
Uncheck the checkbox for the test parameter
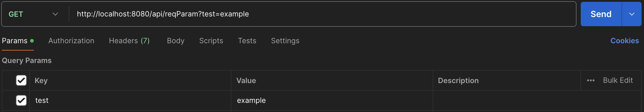(x=21, y=100)
